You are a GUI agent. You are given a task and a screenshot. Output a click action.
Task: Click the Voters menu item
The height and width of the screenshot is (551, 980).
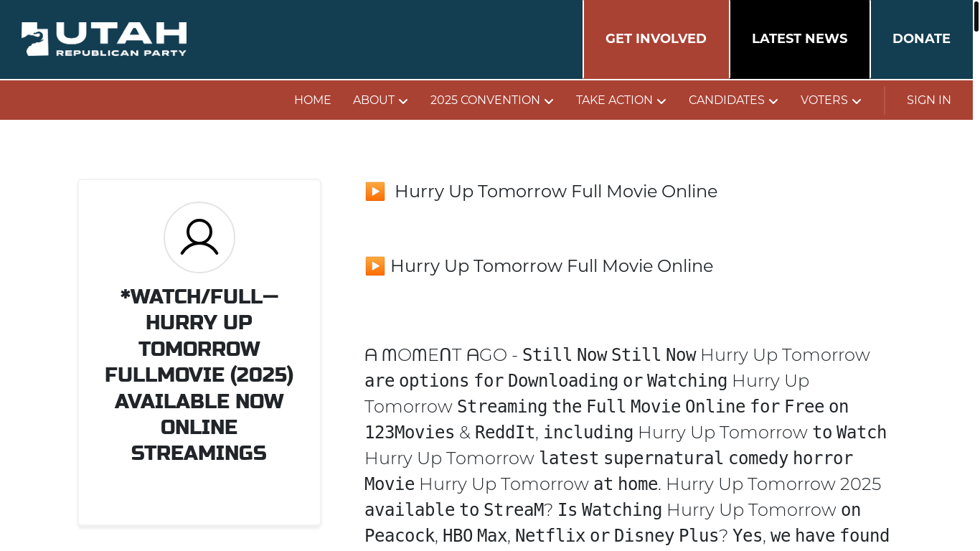click(824, 100)
